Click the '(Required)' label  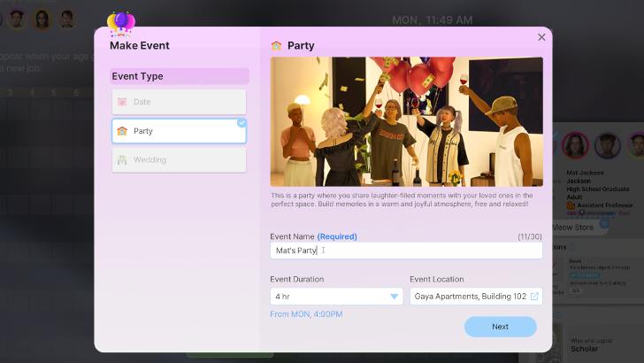click(x=337, y=236)
